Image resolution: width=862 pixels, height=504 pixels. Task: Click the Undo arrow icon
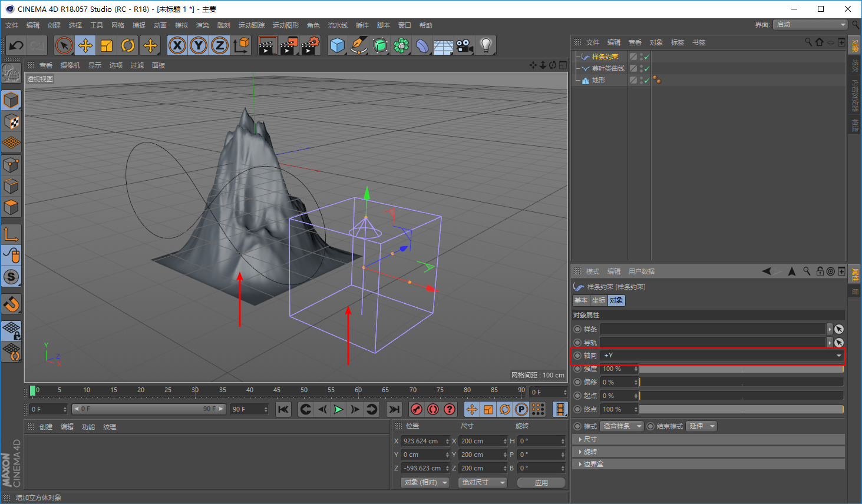click(x=16, y=45)
